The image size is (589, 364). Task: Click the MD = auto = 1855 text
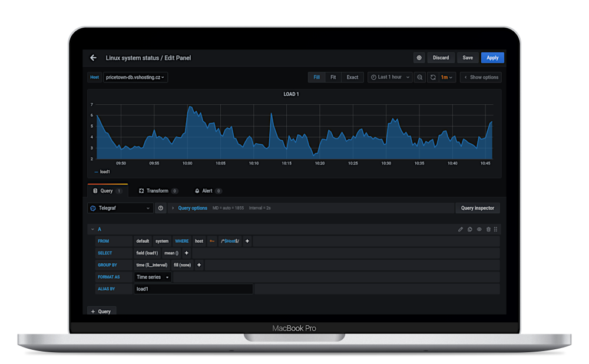point(228,208)
